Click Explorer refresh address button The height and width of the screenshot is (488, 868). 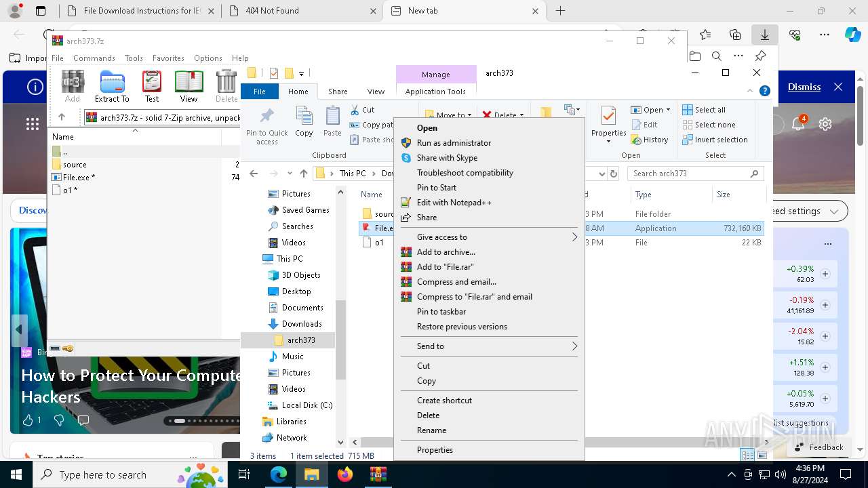[614, 174]
